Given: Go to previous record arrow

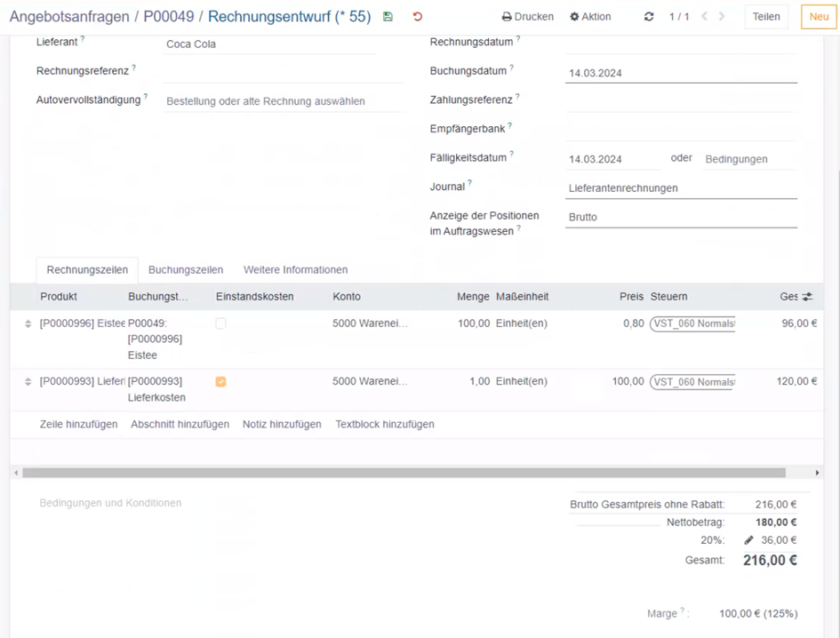Looking at the screenshot, I should point(705,17).
